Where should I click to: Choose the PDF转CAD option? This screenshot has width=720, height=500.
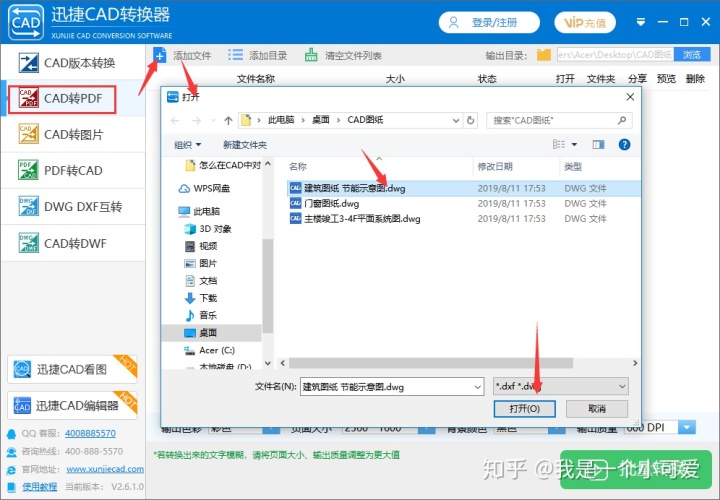(x=73, y=170)
